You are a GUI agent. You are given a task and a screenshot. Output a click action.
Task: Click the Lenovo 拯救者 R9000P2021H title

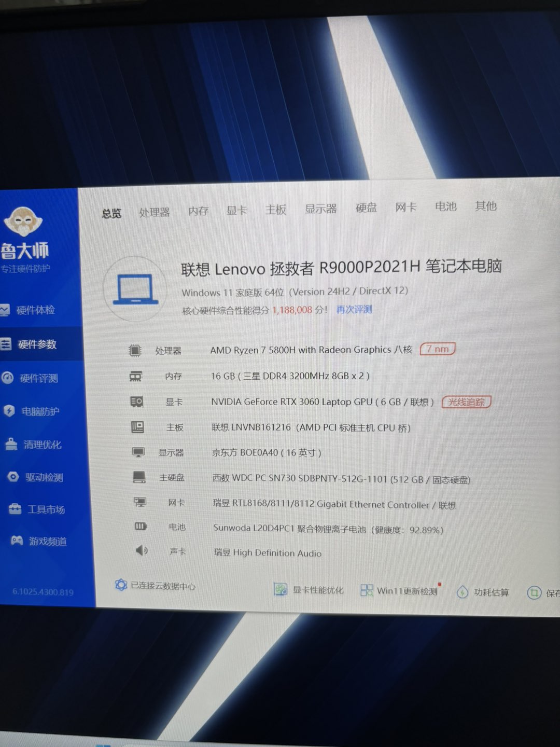point(341,267)
